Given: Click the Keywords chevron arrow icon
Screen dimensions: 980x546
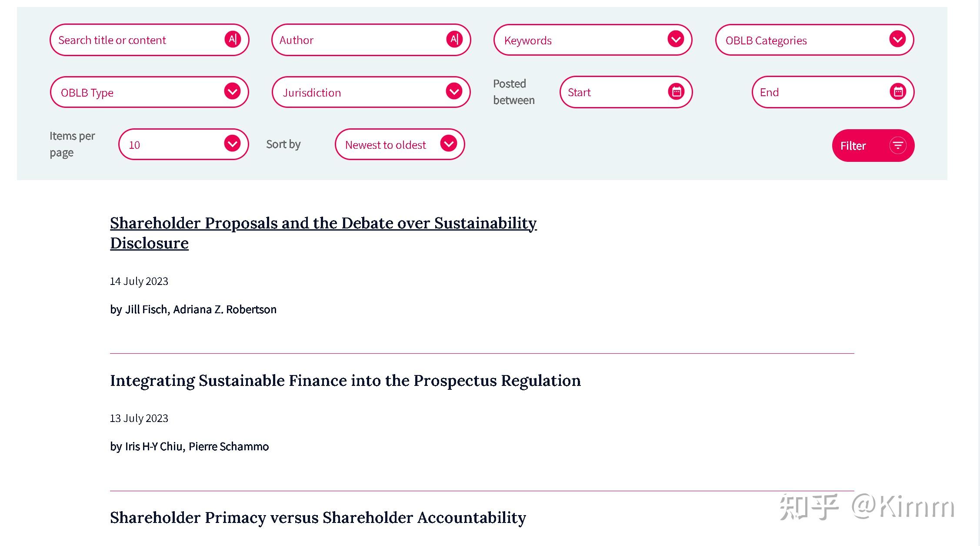Looking at the screenshot, I should 676,40.
